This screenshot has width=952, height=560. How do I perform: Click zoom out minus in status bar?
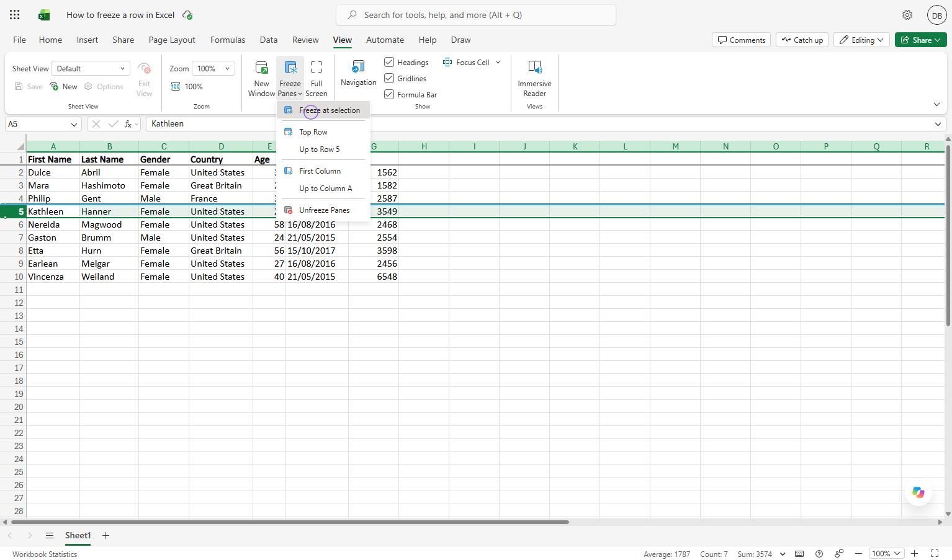pyautogui.click(x=858, y=554)
